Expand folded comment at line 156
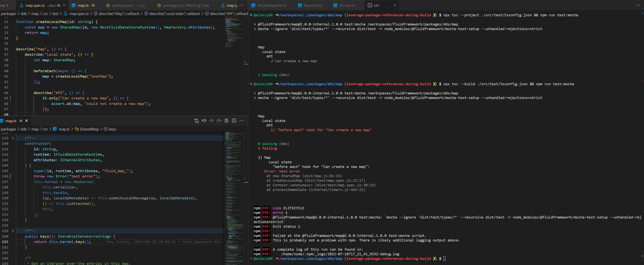The height and width of the screenshot is (265, 644). [x=13, y=231]
